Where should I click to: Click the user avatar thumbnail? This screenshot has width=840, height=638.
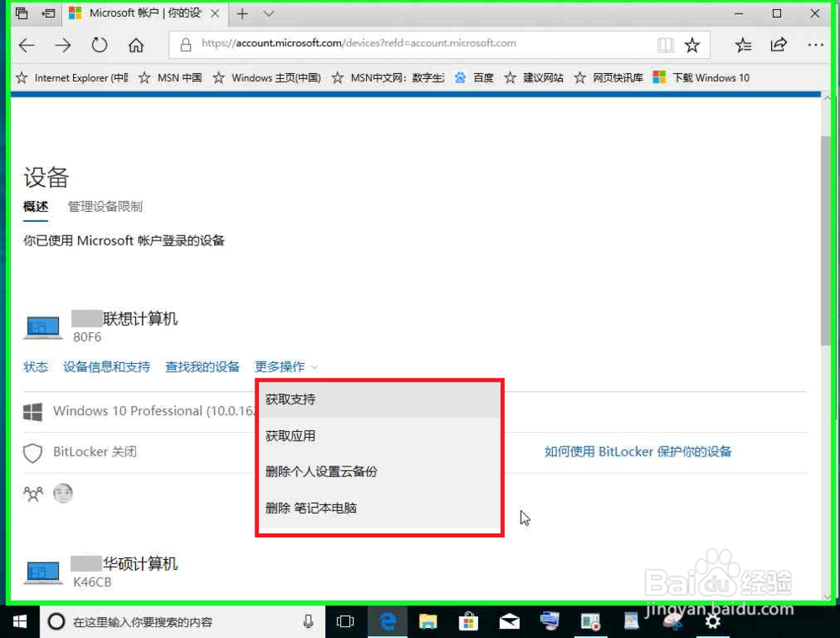click(x=63, y=493)
